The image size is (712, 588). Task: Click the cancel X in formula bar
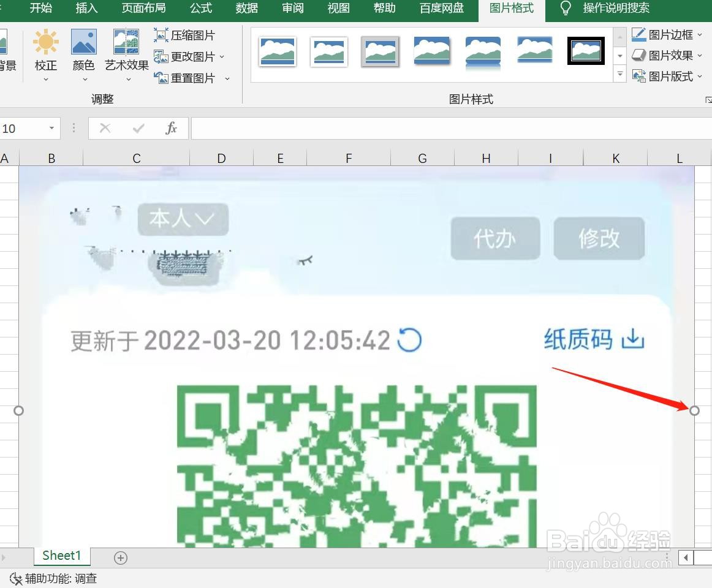pos(105,128)
